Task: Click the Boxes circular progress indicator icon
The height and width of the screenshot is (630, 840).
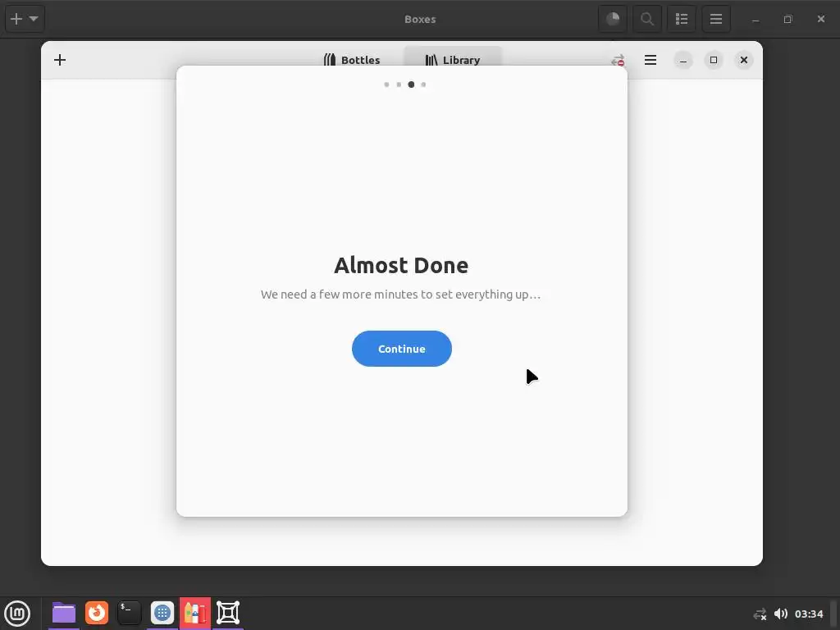Action: 613,20
